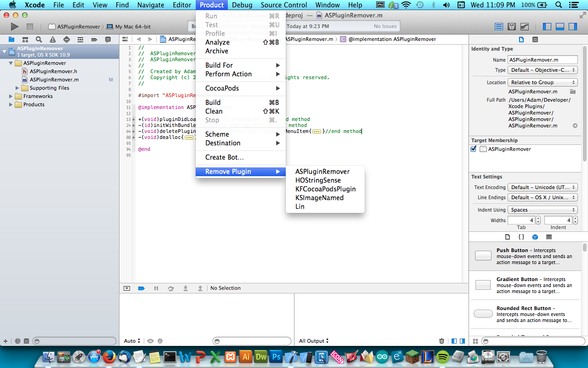Show the Project navigator folder icon
This screenshot has width=588, height=368.
point(11,40)
